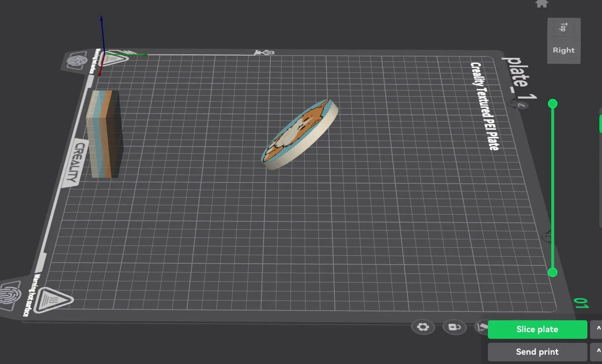Click the lower layer slider handle
Viewport: 602px width, 364px height.
(552, 272)
